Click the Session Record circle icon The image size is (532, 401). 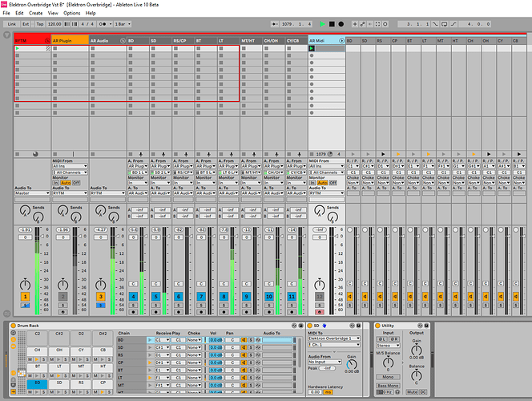[x=385, y=24]
